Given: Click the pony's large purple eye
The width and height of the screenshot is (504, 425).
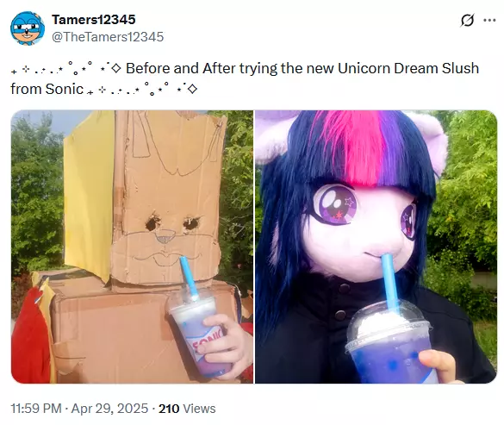Looking at the screenshot, I should point(335,205).
